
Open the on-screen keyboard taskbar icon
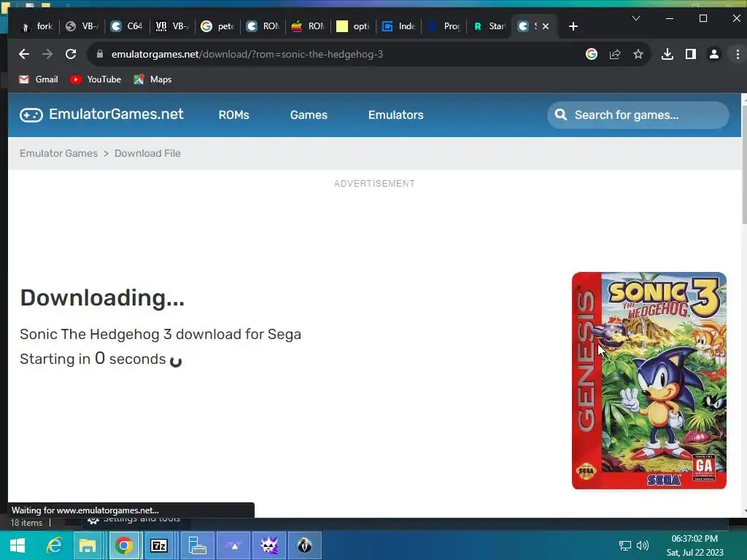pyautogui.click(x=197, y=545)
